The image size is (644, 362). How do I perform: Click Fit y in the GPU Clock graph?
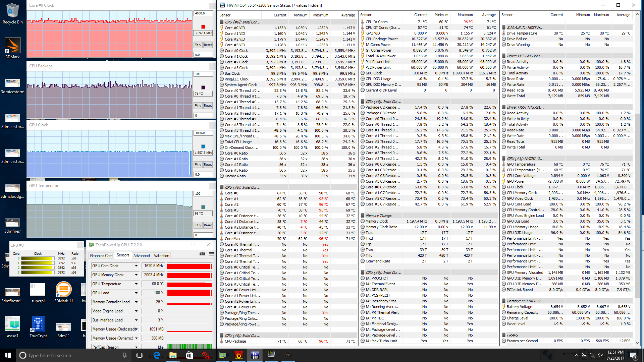pyautogui.click(x=198, y=165)
